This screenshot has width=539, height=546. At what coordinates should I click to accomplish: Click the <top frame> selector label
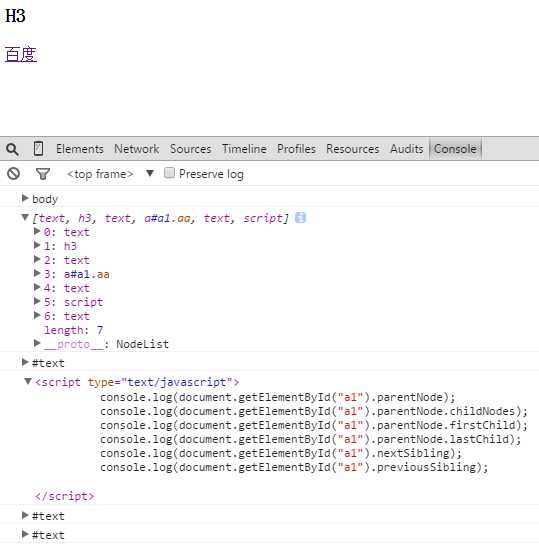tap(100, 173)
